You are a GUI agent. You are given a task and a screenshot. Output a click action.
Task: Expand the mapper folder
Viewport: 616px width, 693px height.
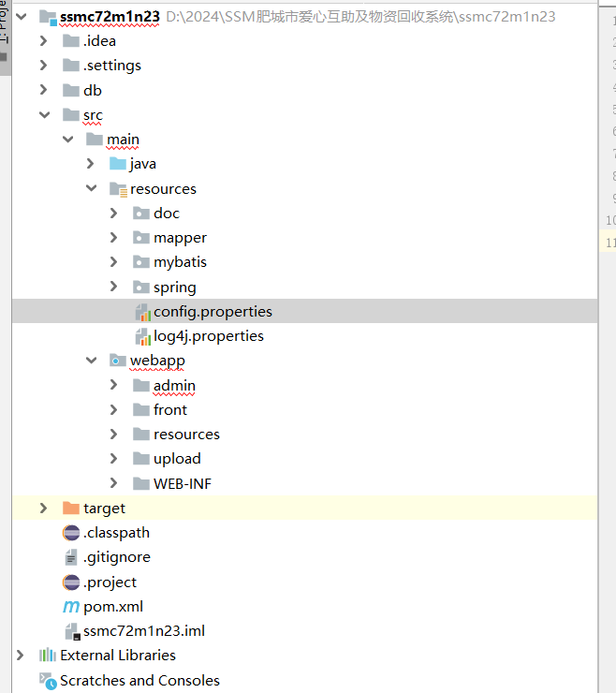point(114,238)
